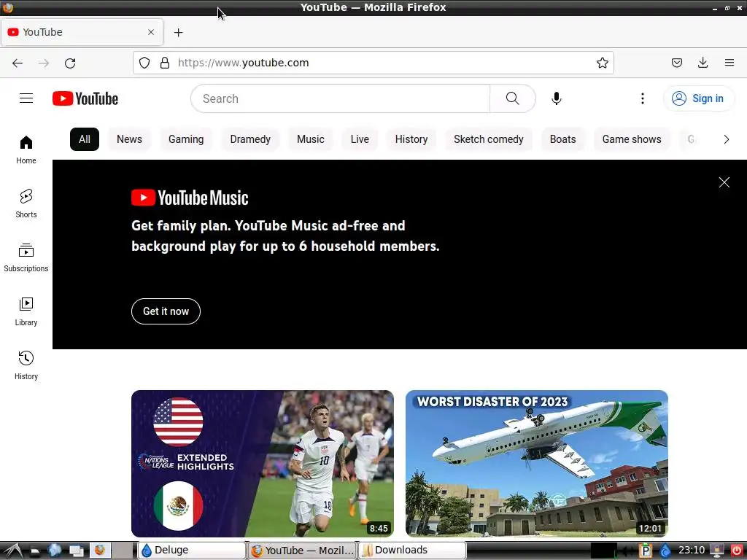Focus the YouTube search field
Image resolution: width=747 pixels, height=560 pixels.
click(340, 98)
